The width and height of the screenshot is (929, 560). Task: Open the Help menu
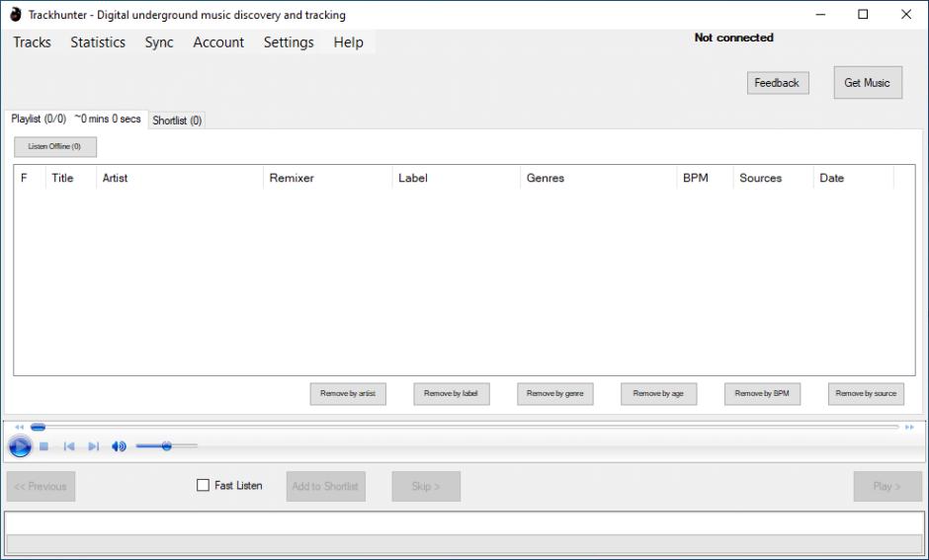tap(348, 42)
